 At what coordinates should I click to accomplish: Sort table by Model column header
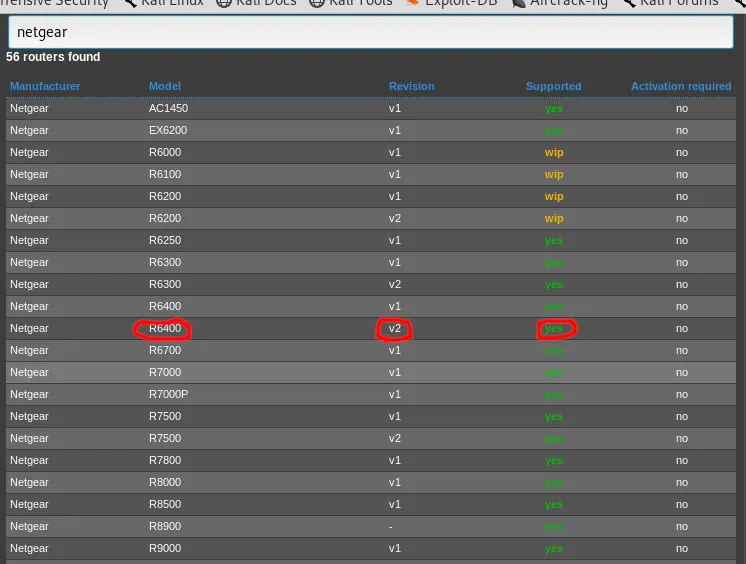coord(165,86)
